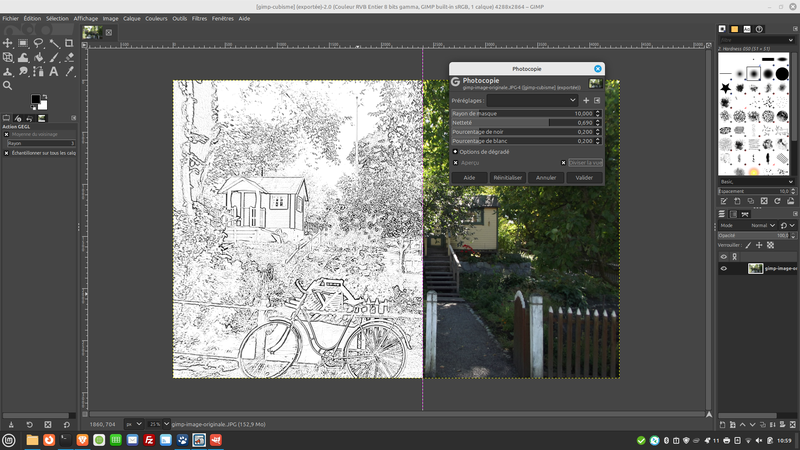Select the Free Select lasso tool
800x450 pixels.
click(38, 43)
